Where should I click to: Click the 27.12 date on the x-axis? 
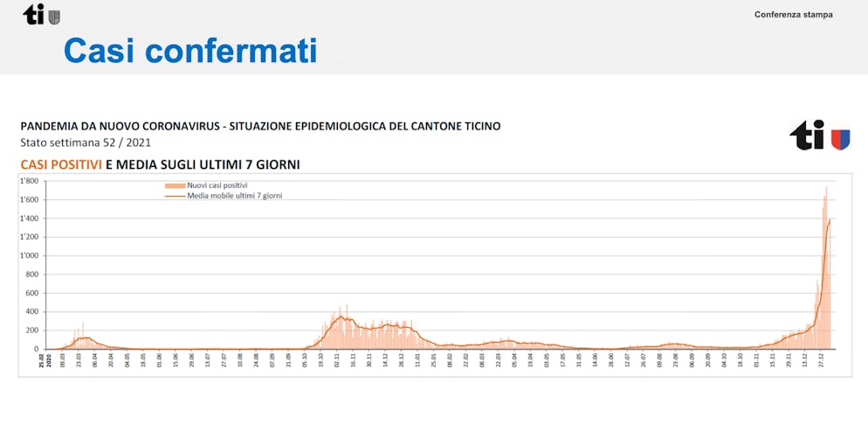click(x=822, y=358)
